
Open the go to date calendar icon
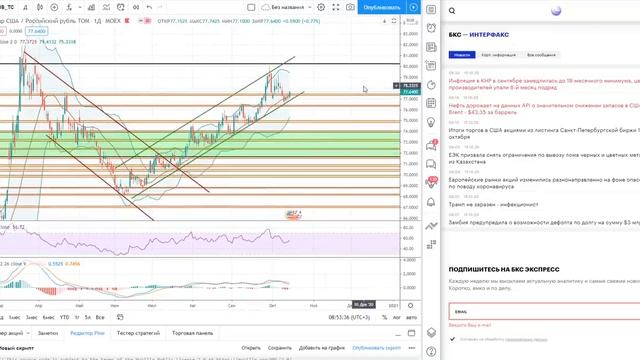[120, 317]
